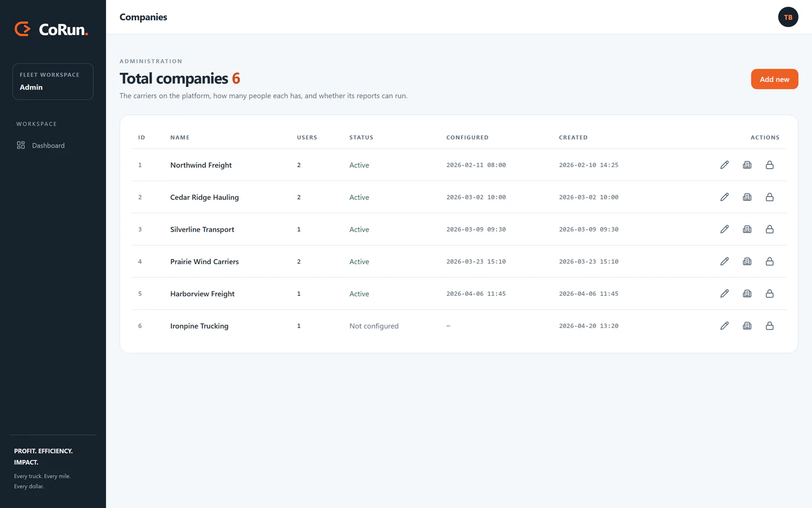This screenshot has height=508, width=812.
Task: Click the Ironpine Trucking name
Action: tap(199, 326)
